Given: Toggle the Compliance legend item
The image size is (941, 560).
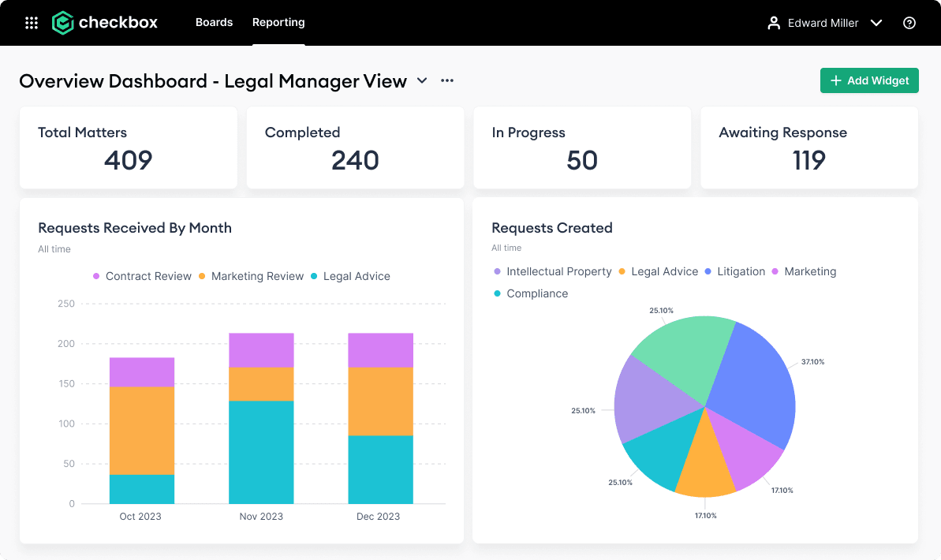Looking at the screenshot, I should point(531,293).
